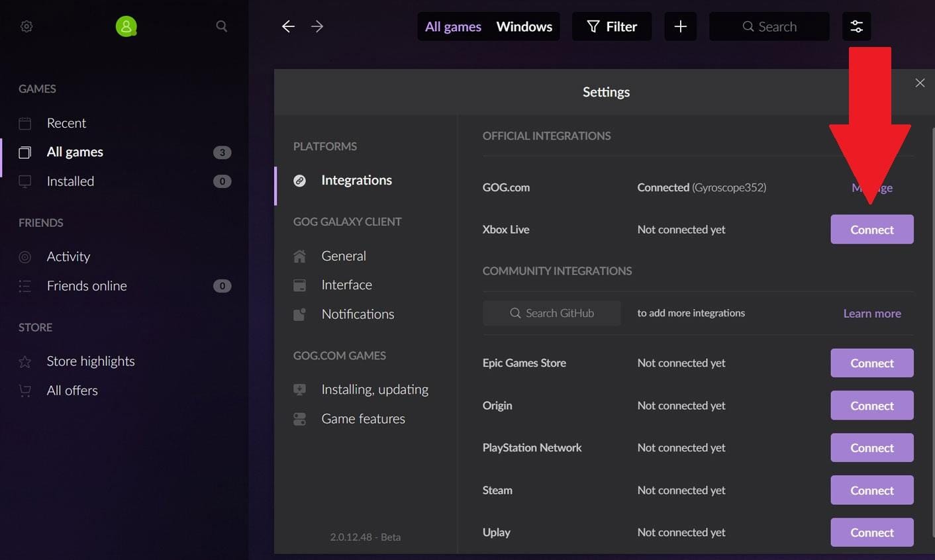Open the sidebar search magnifier icon
The width and height of the screenshot is (935, 560).
click(222, 26)
